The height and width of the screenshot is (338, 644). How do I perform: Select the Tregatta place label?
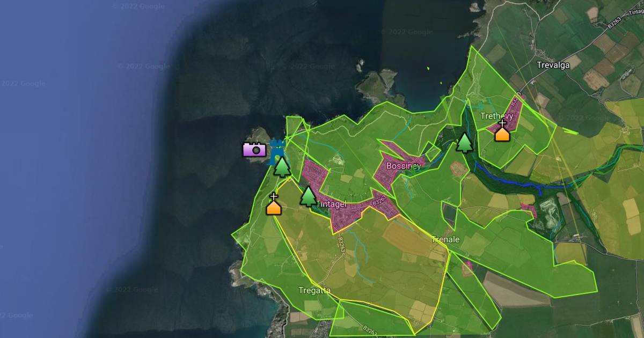314,291
